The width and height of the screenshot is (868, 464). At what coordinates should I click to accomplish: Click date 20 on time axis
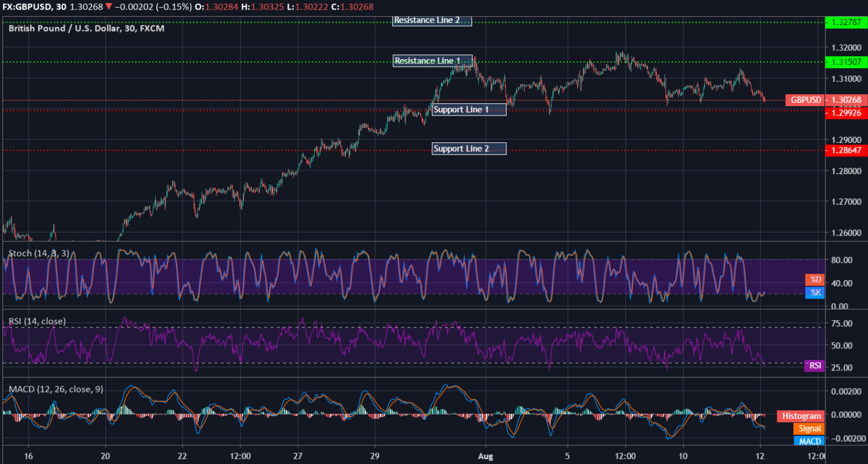(x=105, y=456)
